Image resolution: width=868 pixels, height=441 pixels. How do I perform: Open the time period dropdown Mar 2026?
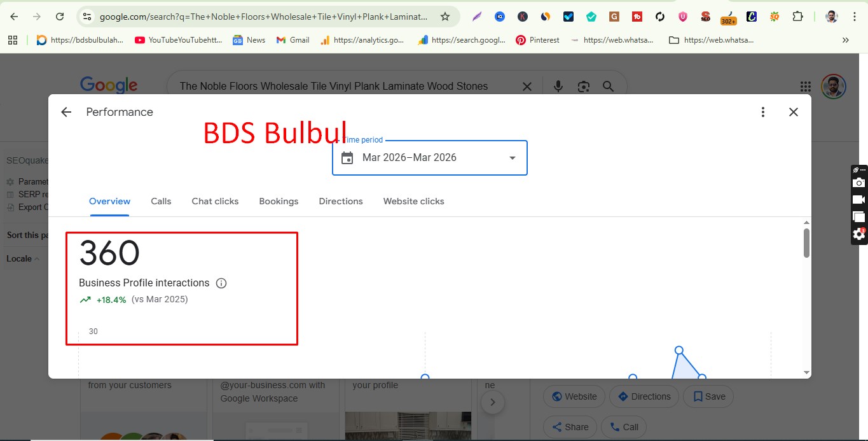point(429,157)
